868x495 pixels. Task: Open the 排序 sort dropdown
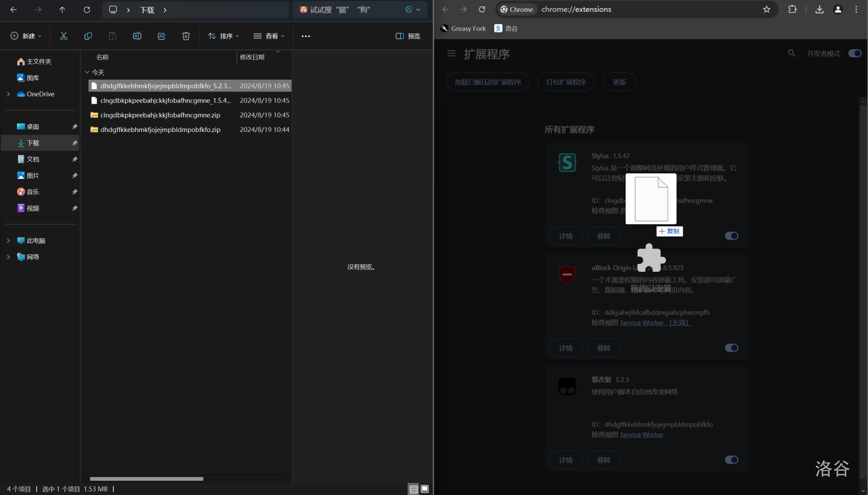(x=224, y=36)
